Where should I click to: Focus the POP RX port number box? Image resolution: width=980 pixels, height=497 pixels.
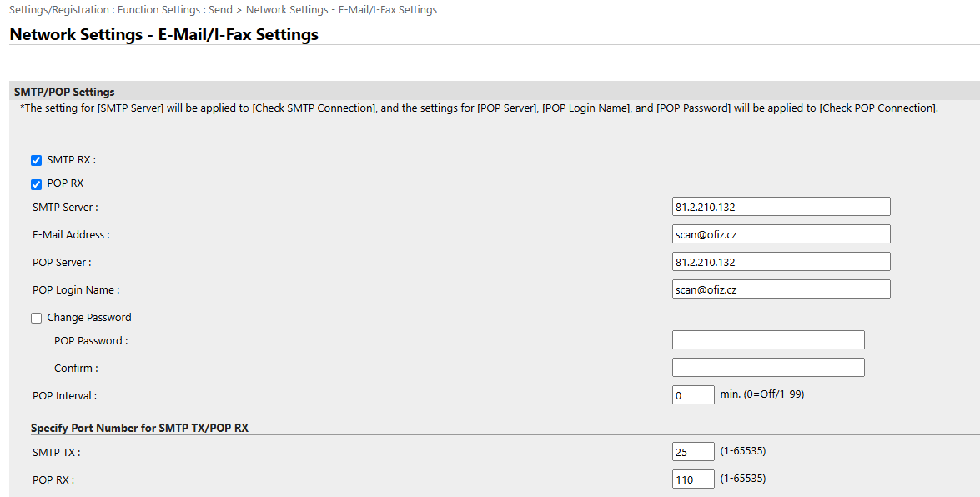click(692, 479)
